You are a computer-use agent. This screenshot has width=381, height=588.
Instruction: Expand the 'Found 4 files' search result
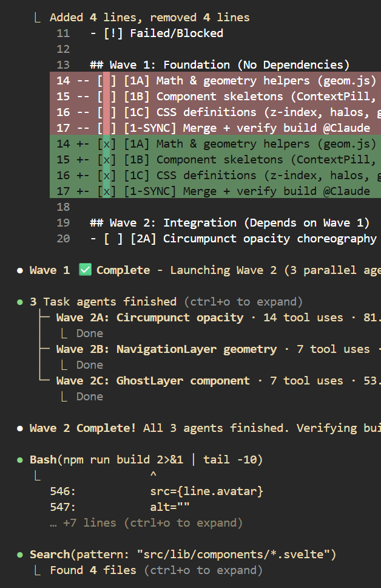[203, 570]
